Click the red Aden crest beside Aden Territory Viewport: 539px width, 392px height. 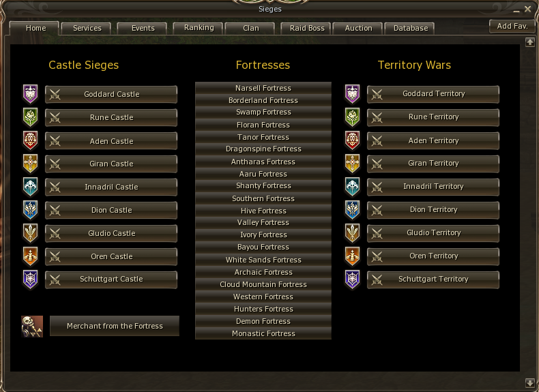click(352, 140)
